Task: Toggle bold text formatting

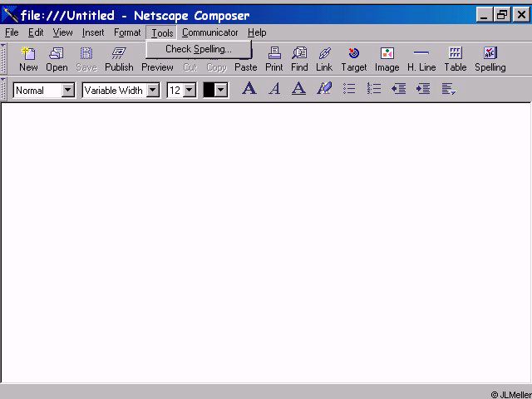Action: (249, 89)
